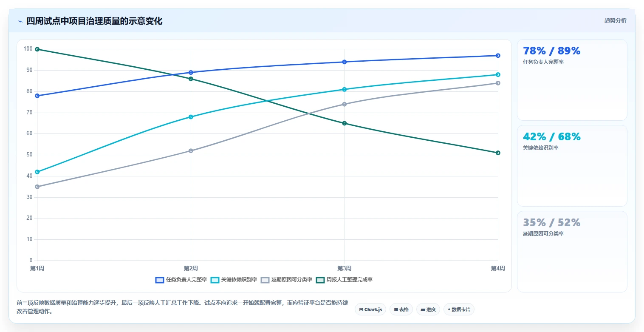Click the 数据卡片 tag button

(459, 309)
